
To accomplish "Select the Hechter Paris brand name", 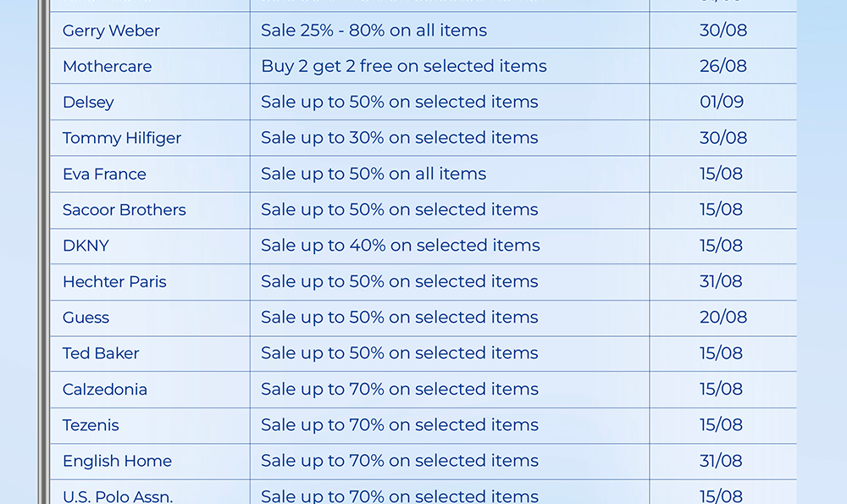I will coord(114,282).
